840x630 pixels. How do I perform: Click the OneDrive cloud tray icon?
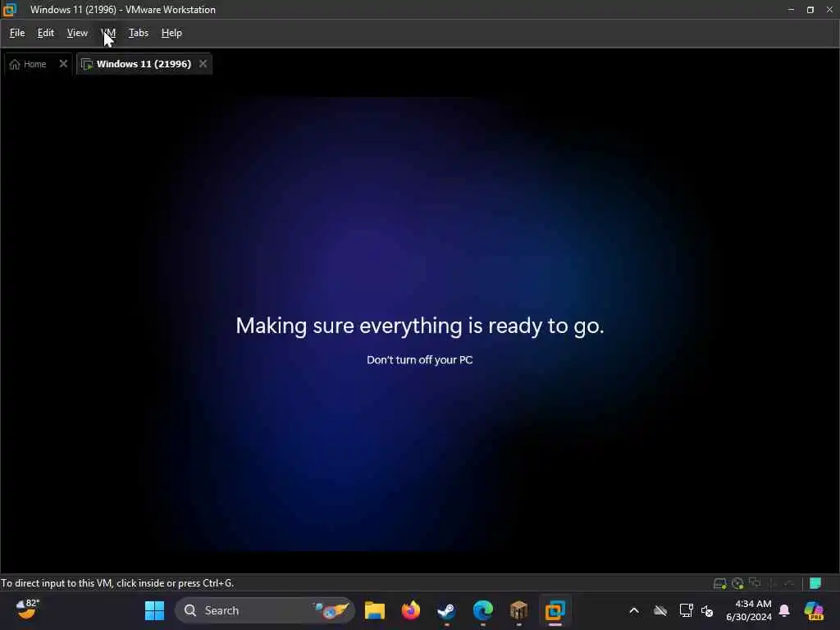[x=660, y=610]
